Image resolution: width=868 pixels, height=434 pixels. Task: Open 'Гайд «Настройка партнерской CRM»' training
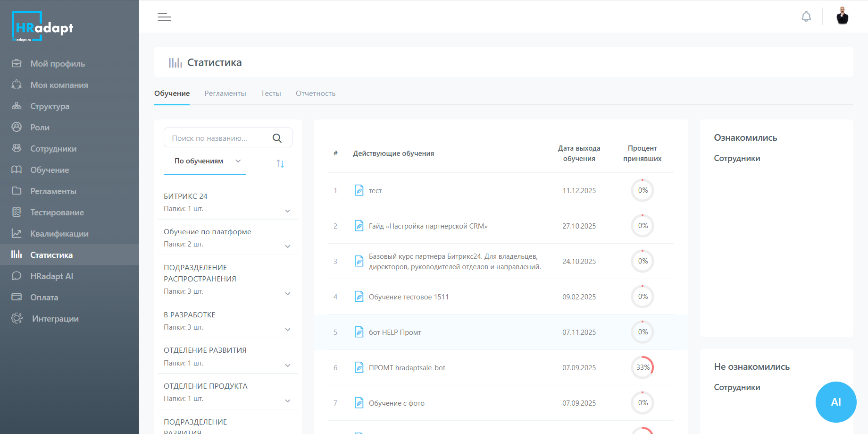(428, 226)
